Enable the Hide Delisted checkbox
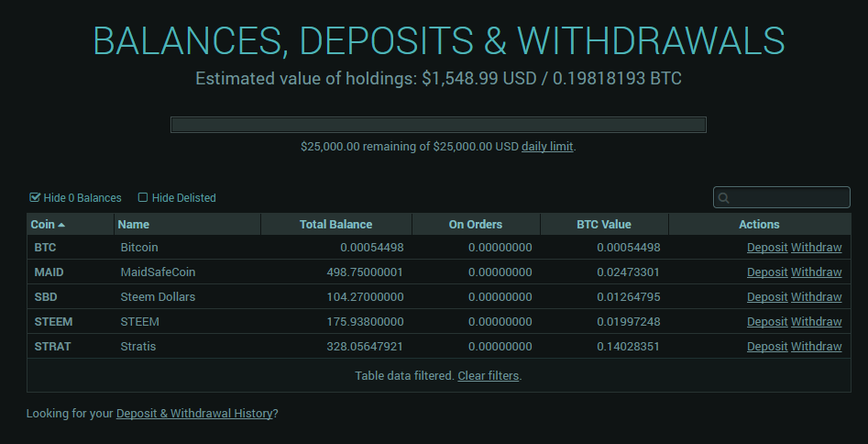Screen dimensions: 868x444 (143, 197)
